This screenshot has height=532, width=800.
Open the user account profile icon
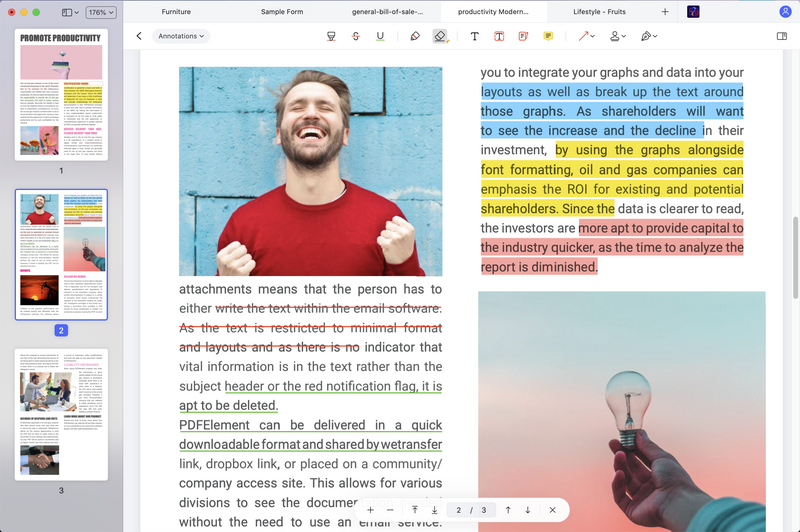point(785,12)
